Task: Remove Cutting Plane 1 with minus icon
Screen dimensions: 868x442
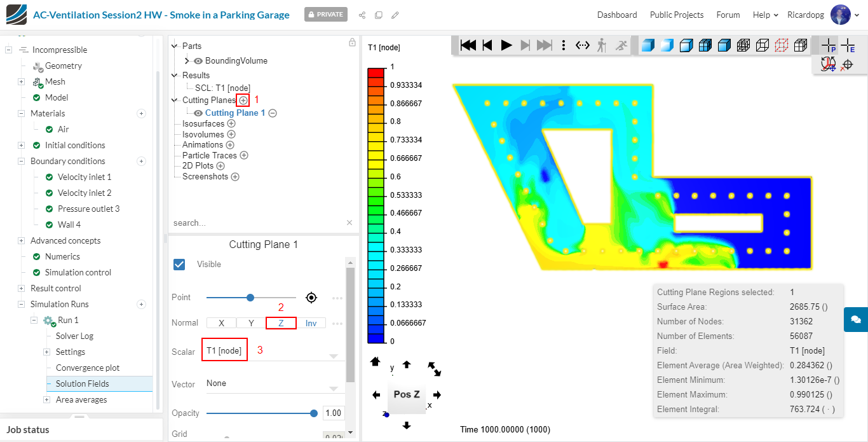Action: [273, 113]
